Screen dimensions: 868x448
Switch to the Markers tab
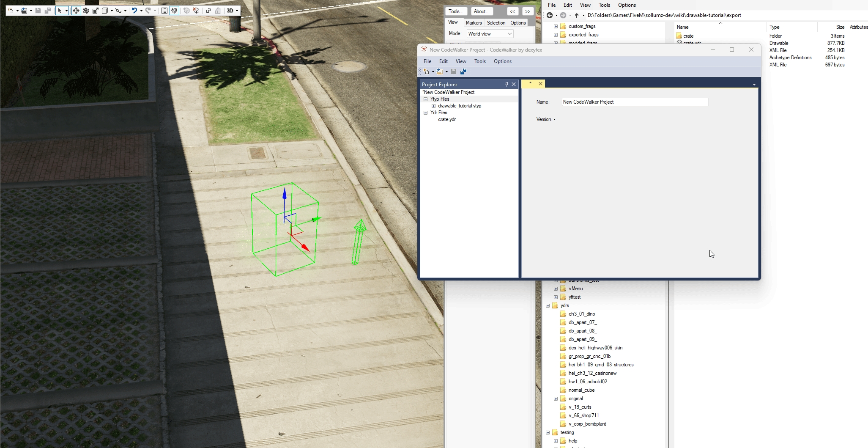coord(474,23)
